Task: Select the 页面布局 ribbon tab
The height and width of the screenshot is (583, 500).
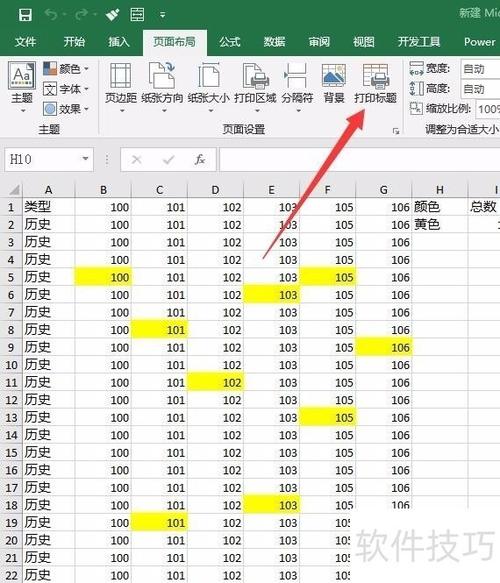Action: click(x=174, y=42)
